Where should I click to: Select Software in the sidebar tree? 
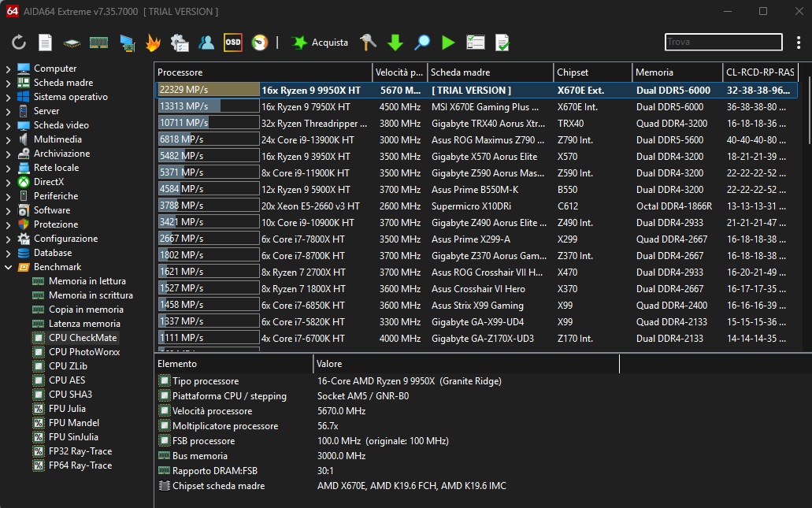(52, 210)
